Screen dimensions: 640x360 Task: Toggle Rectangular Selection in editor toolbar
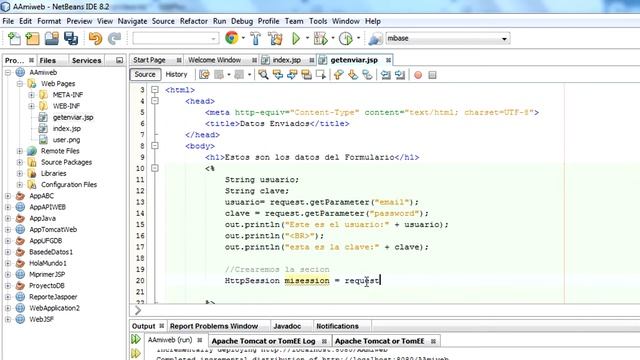click(321, 75)
